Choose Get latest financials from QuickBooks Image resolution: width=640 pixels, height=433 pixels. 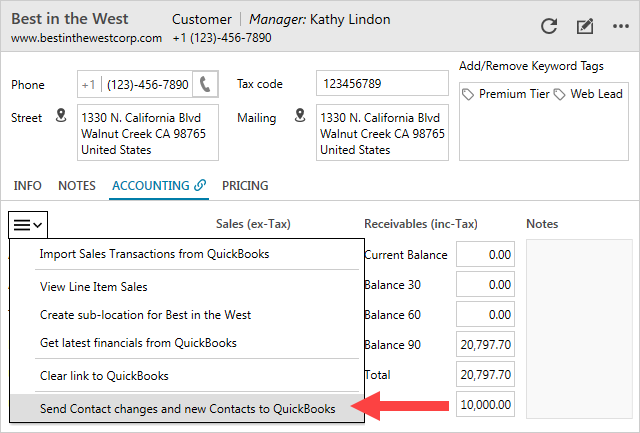point(138,343)
